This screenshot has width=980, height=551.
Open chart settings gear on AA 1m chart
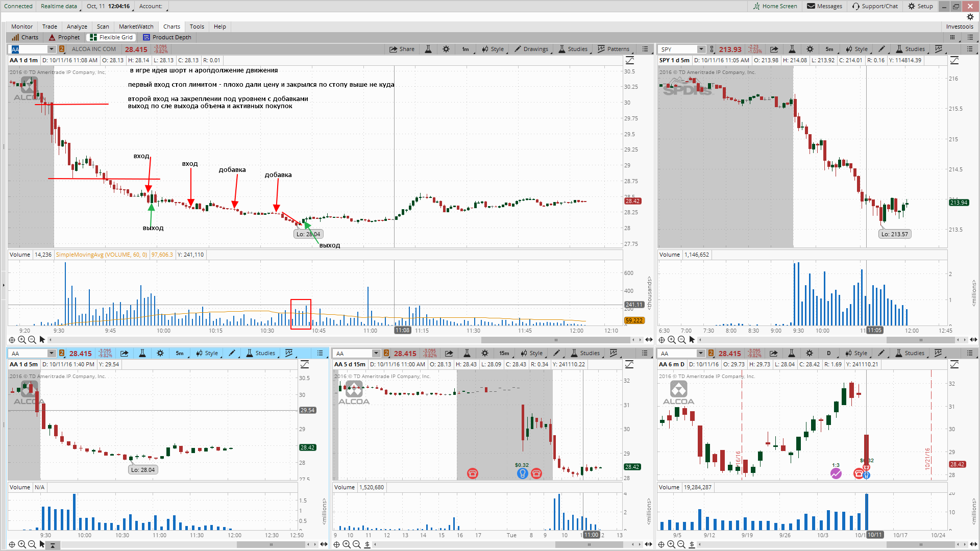click(446, 49)
